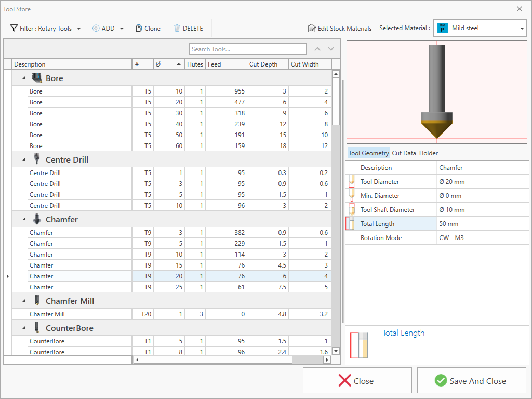Sort by the Feed column header
Image resolution: width=532 pixels, height=399 pixels.
(225, 64)
